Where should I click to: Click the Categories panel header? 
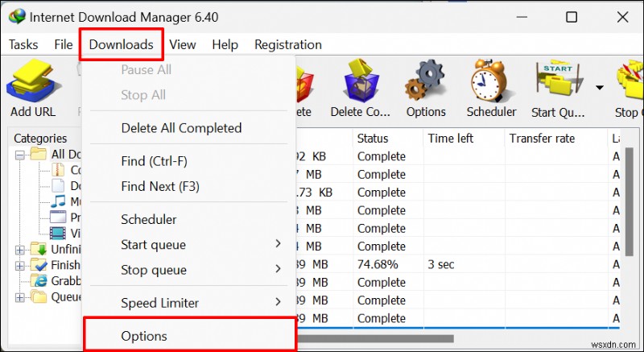click(40, 139)
